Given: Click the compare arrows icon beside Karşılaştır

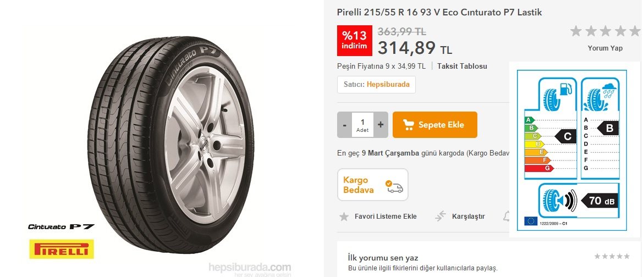Looking at the screenshot, I should [441, 216].
